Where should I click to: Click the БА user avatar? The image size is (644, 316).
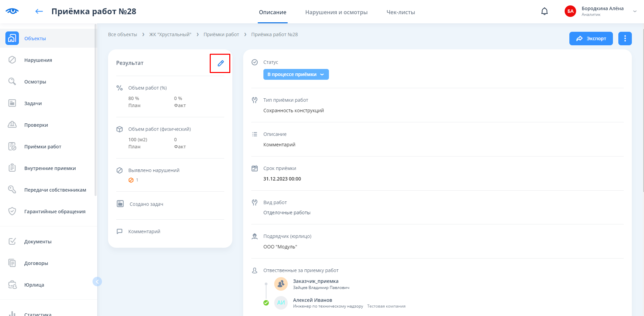pyautogui.click(x=570, y=11)
